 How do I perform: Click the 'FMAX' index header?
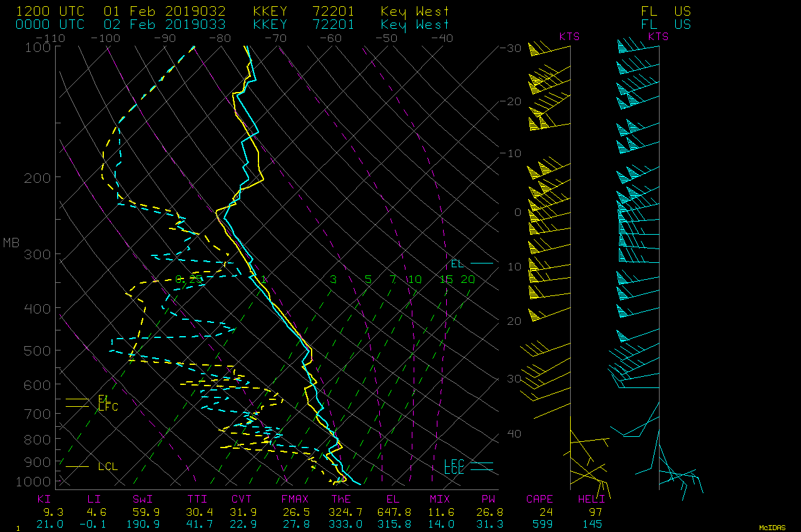click(x=295, y=499)
